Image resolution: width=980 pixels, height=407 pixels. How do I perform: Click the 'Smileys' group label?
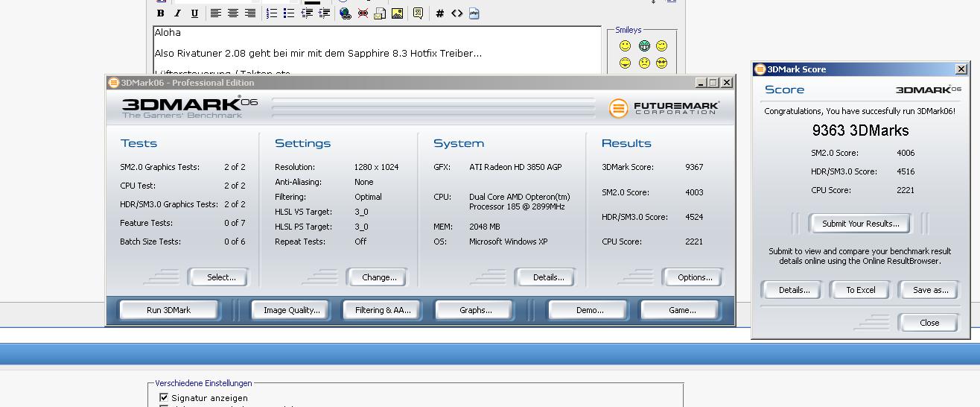629,30
